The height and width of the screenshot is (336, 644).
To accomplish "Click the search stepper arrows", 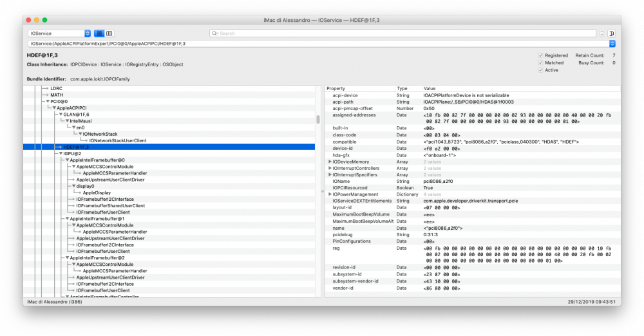I will coord(601,33).
